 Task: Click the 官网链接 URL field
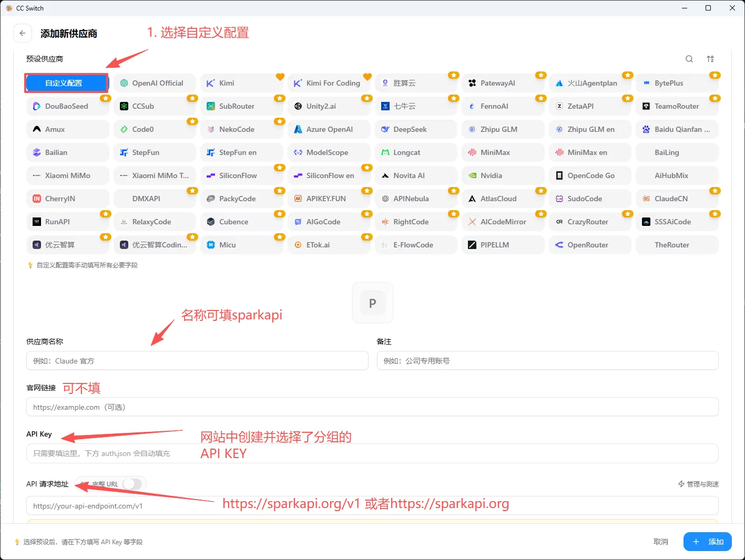[372, 407]
